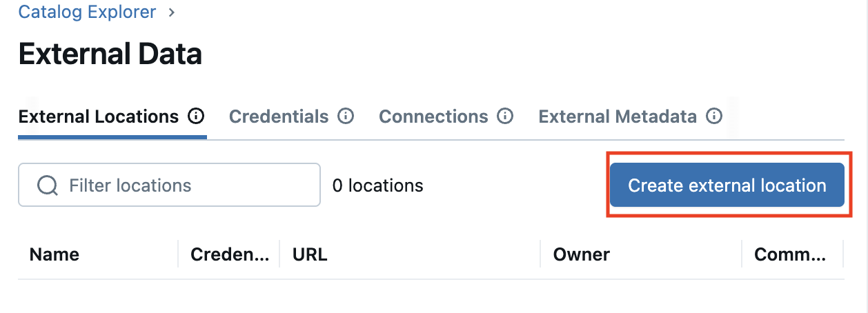
Task: Focus the Filter locations input field
Action: pyautogui.click(x=186, y=185)
